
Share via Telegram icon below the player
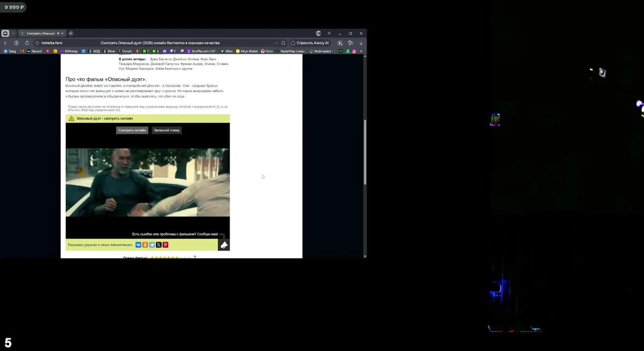[x=152, y=245]
